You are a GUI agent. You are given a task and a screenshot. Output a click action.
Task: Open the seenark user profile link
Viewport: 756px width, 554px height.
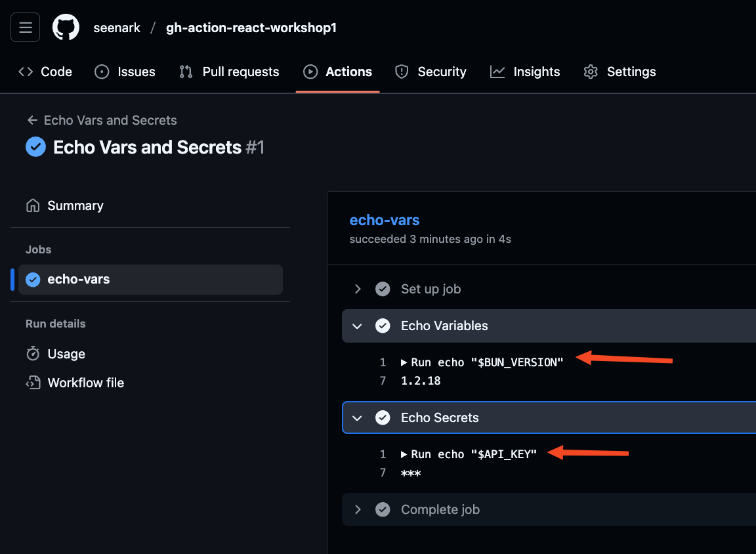(117, 28)
